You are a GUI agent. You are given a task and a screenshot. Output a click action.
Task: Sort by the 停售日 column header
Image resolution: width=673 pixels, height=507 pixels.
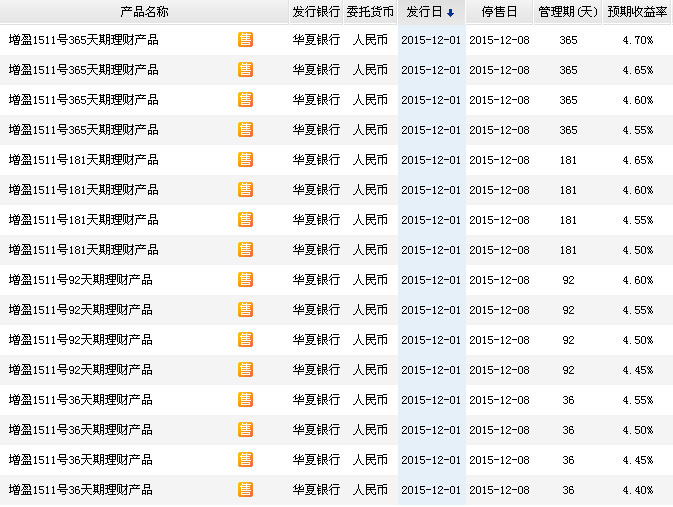tap(499, 12)
